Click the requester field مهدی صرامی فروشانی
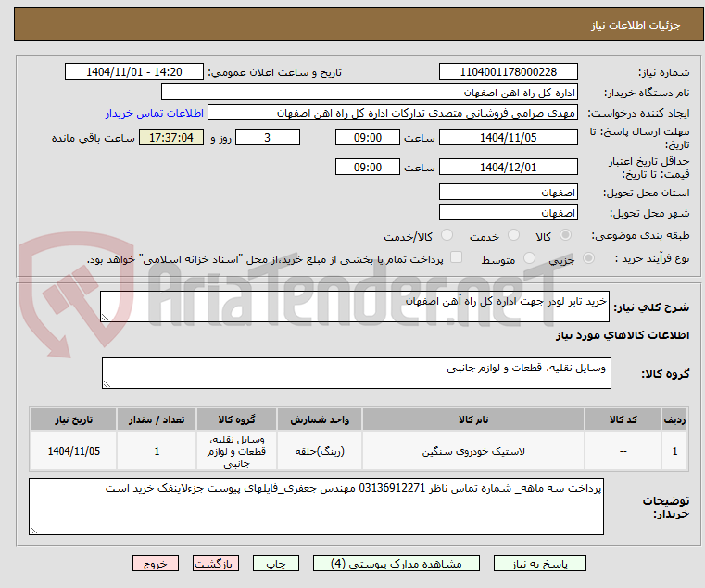The width and height of the screenshot is (705, 588). coord(393,113)
